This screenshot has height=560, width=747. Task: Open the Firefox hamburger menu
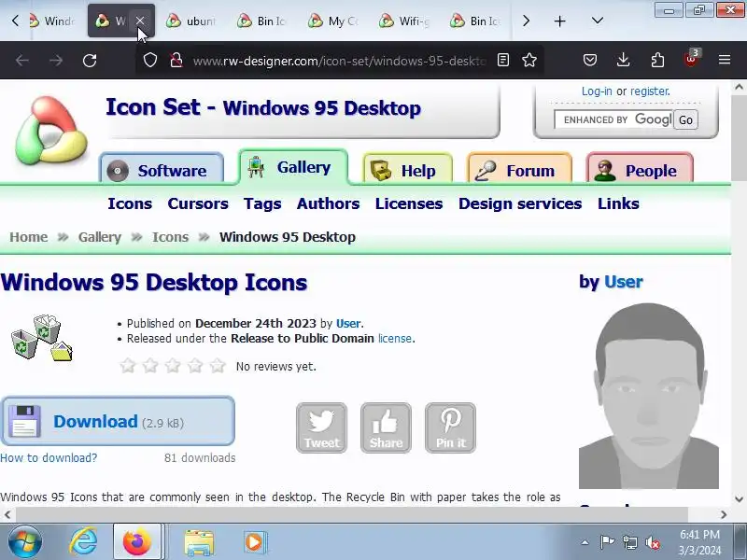[x=725, y=60]
